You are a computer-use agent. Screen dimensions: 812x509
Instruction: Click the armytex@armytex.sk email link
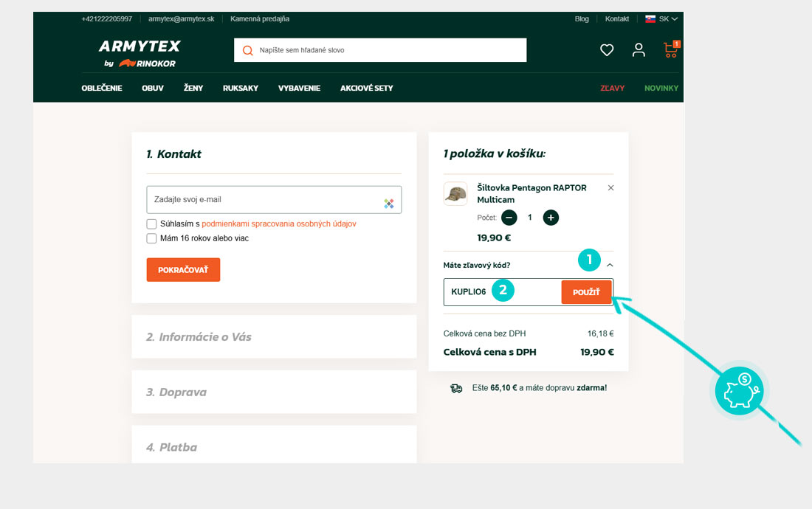pos(182,18)
